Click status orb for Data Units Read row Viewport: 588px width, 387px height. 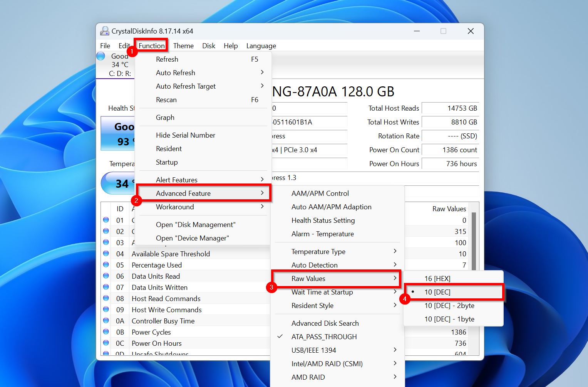[x=106, y=276]
